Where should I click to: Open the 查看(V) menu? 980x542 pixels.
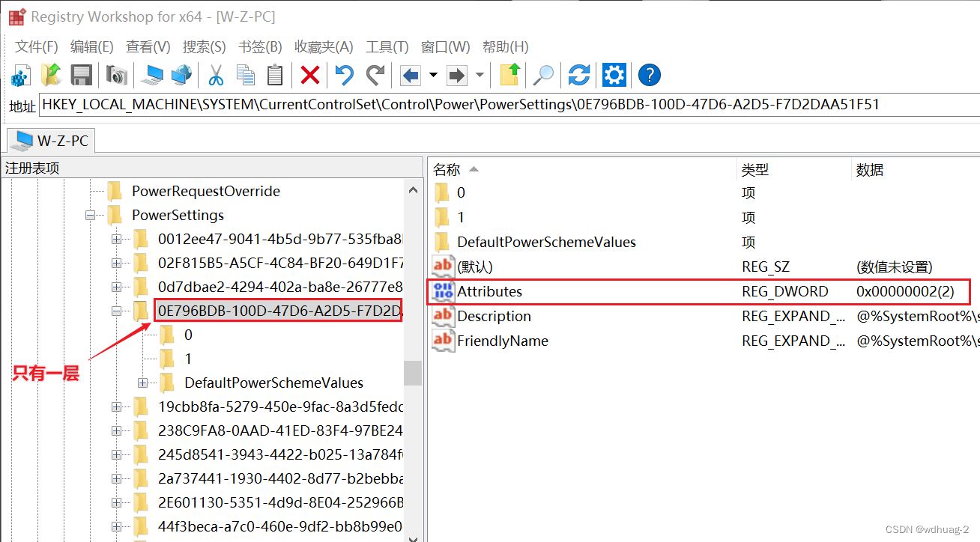pos(148,46)
